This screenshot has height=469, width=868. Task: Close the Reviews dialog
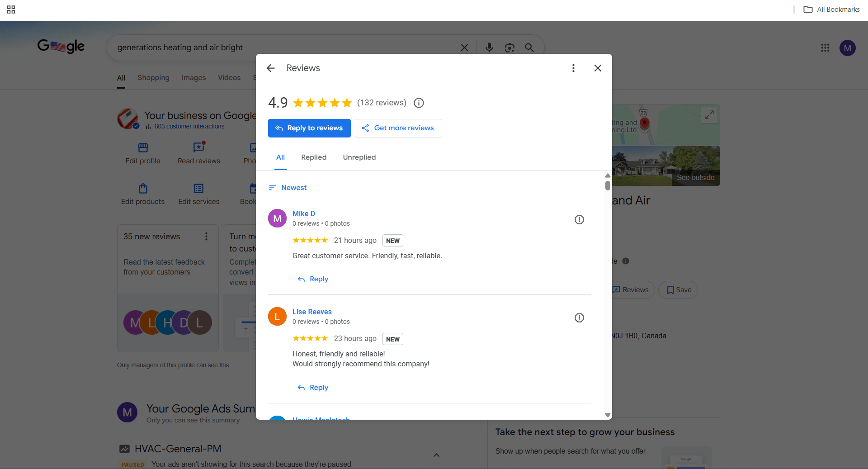click(598, 68)
